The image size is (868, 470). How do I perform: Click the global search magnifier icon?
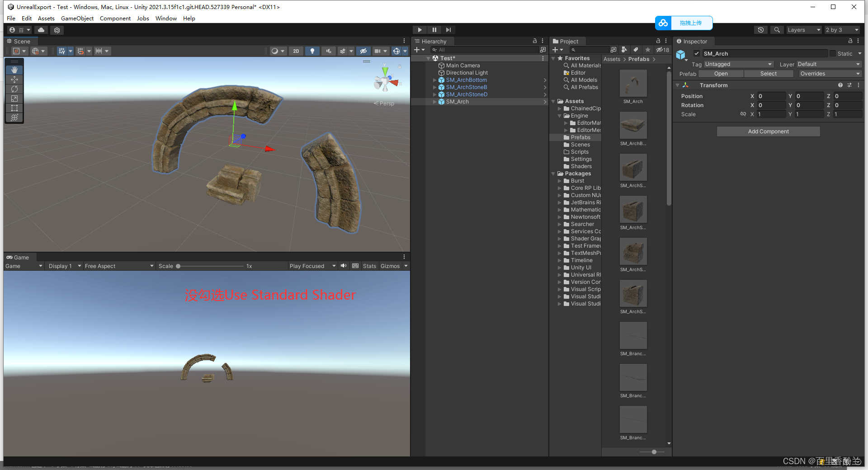pos(777,30)
